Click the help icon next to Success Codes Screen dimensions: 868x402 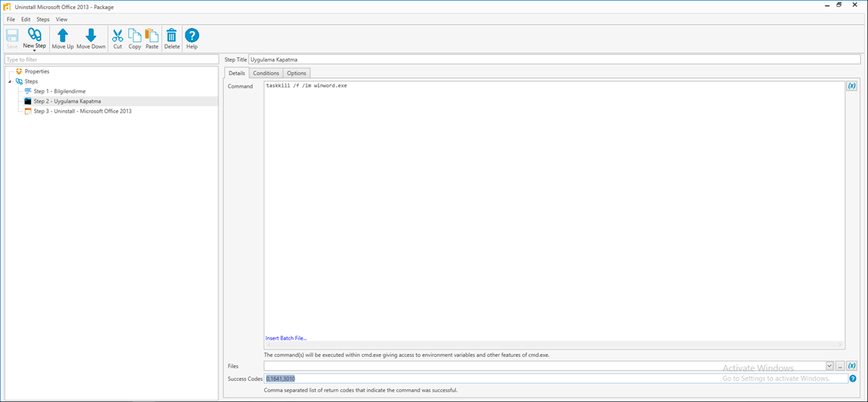pos(853,379)
